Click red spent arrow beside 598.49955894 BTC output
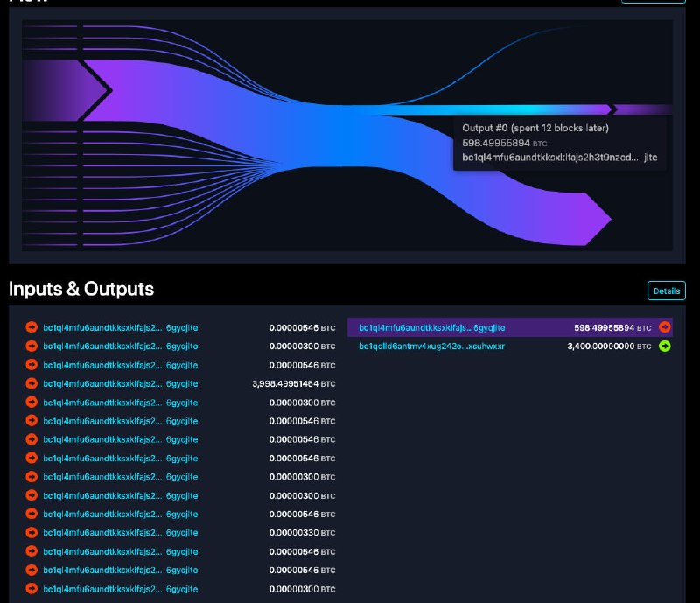Viewport: 700px width, 603px height. click(665, 327)
